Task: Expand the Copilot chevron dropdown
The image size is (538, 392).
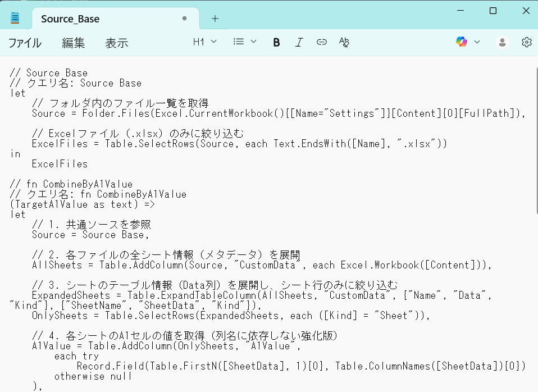Action: click(x=477, y=42)
